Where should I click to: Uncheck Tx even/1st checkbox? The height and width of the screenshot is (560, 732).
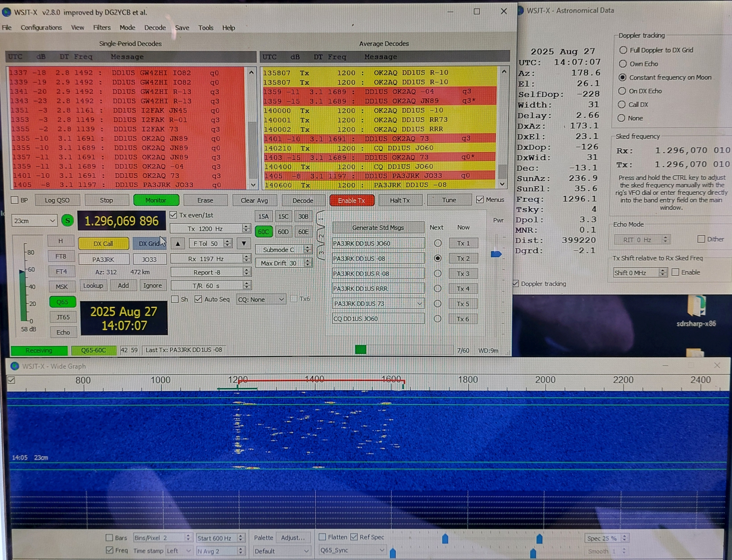click(173, 215)
